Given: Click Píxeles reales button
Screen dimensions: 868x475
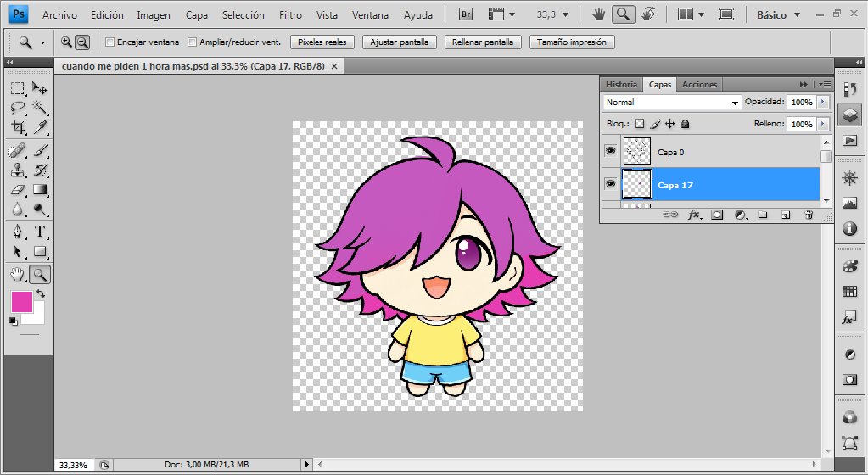Looking at the screenshot, I should [322, 42].
